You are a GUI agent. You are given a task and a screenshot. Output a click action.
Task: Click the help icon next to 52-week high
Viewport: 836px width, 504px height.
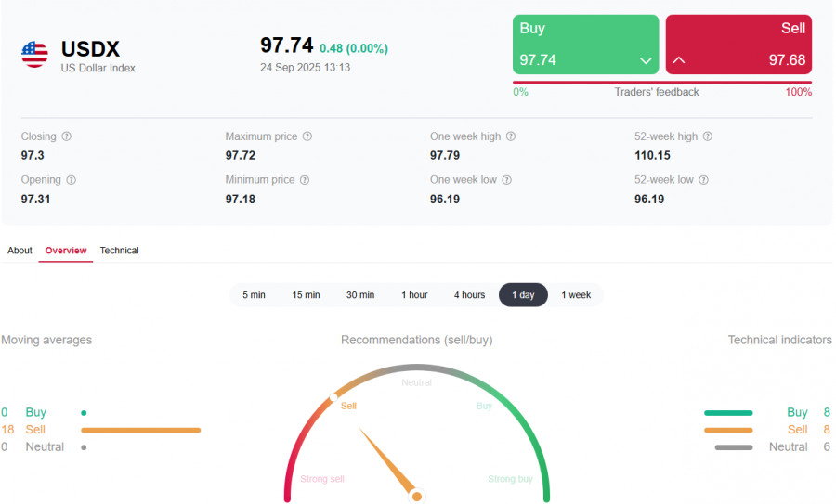pos(708,136)
